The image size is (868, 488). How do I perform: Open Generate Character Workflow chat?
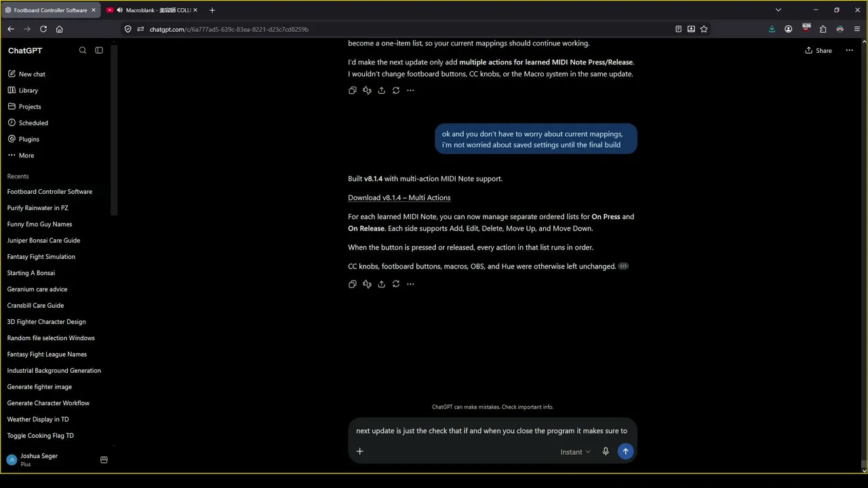(x=48, y=403)
